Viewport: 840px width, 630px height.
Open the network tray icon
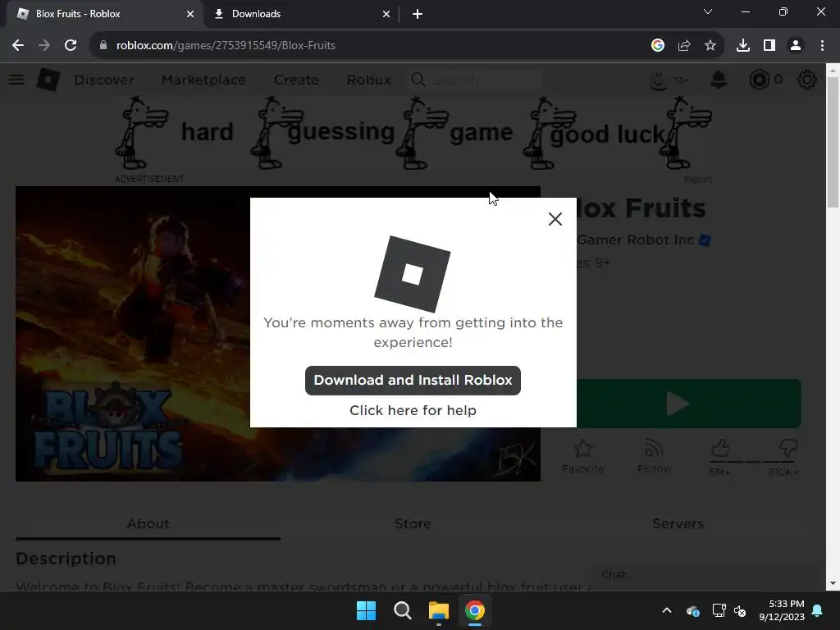click(719, 610)
